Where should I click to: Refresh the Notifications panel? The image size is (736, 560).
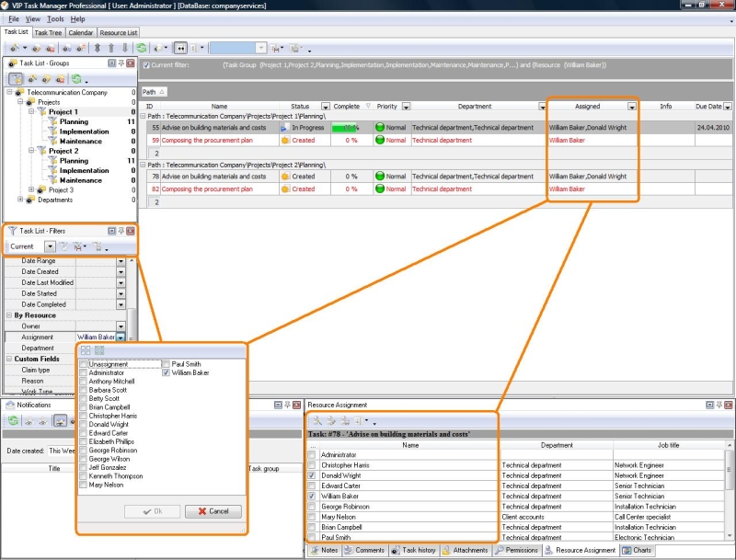[13, 421]
